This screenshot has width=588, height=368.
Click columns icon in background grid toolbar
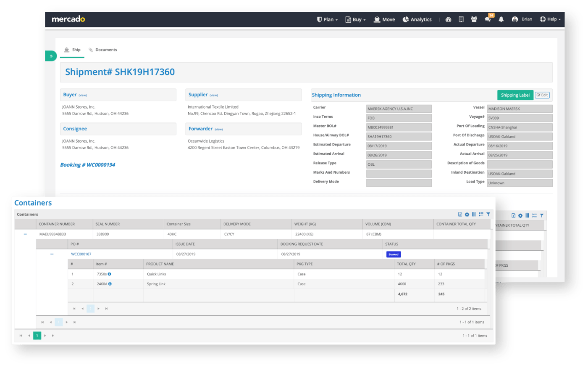pyautogui.click(x=527, y=215)
